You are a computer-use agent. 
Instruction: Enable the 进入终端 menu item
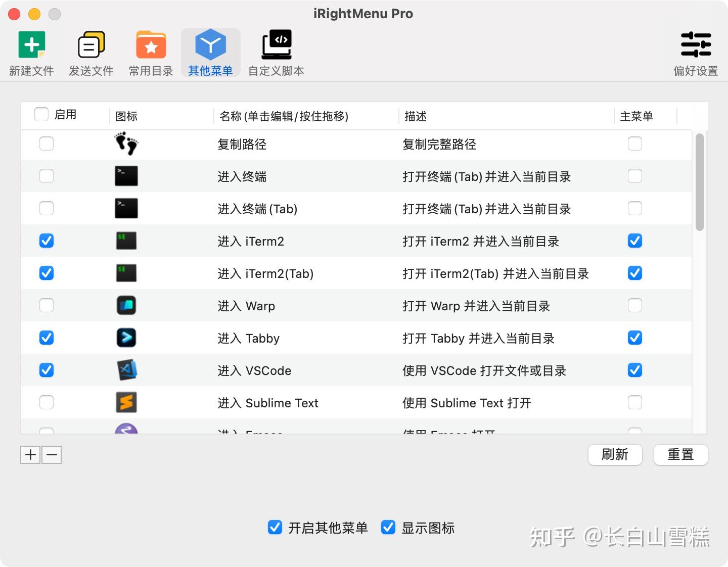click(47, 176)
